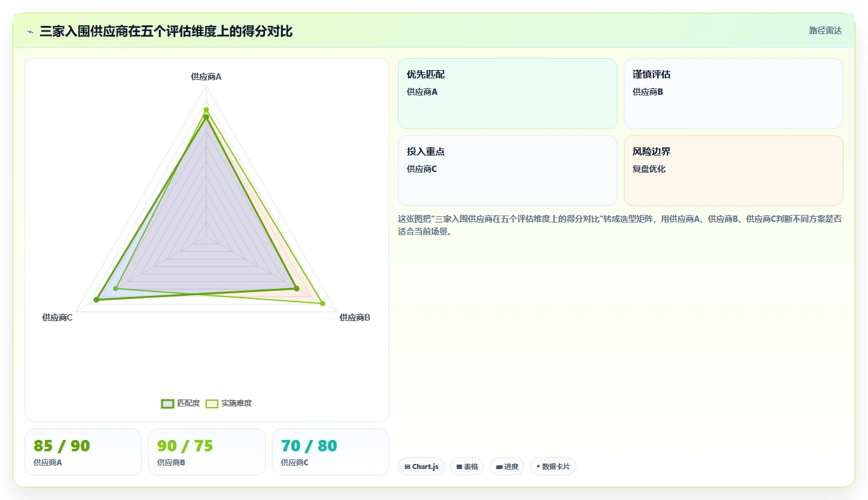Click the 85 / 90 供应商A stat card
Image resolution: width=868 pixels, height=500 pixels.
tap(83, 452)
